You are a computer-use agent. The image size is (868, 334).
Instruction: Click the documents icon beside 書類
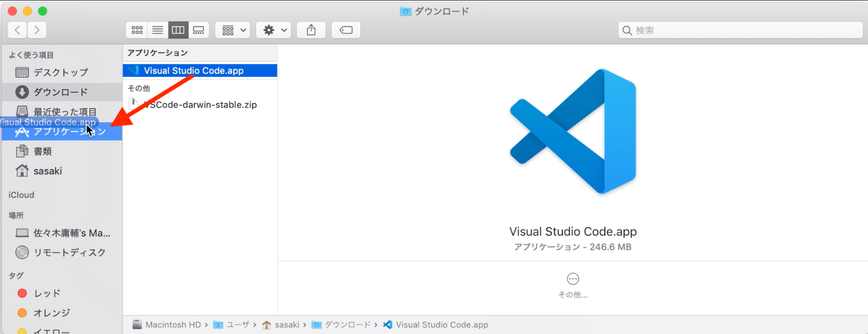click(x=22, y=151)
